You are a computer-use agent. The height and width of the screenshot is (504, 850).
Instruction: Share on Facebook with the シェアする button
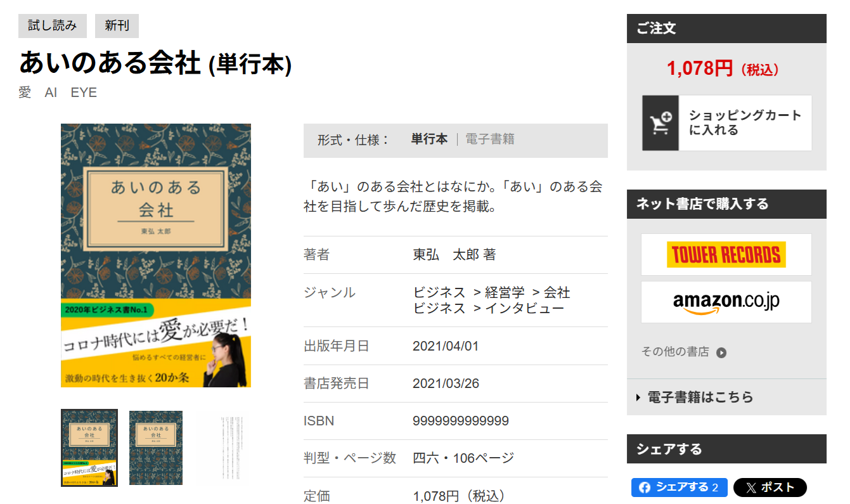coord(679,488)
